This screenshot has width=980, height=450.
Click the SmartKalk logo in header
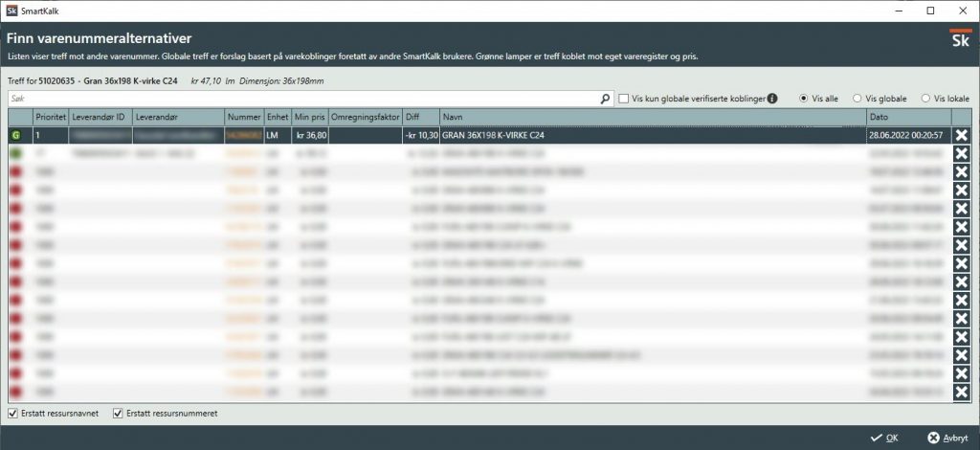959,40
